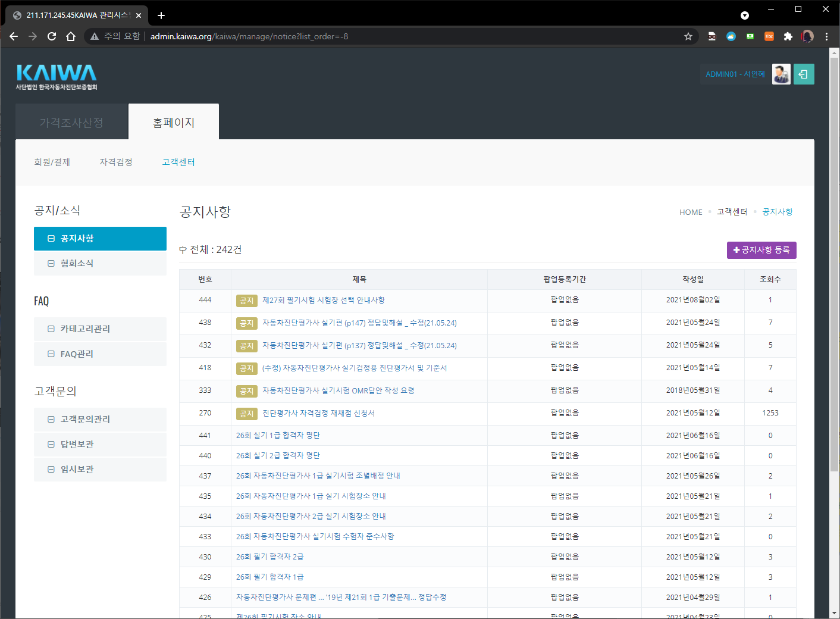This screenshot has height=619, width=840.
Task: Click the orange FX extension icon
Action: click(x=769, y=36)
